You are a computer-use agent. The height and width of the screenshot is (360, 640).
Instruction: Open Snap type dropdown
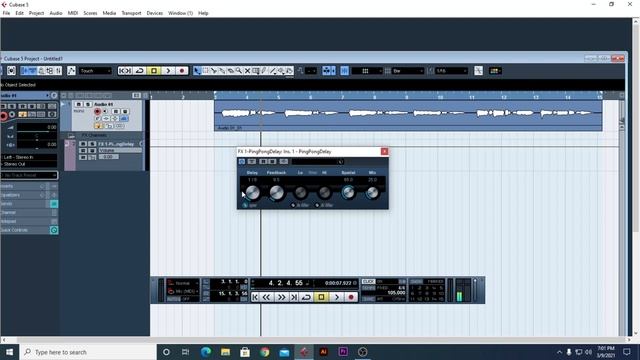[x=367, y=71]
